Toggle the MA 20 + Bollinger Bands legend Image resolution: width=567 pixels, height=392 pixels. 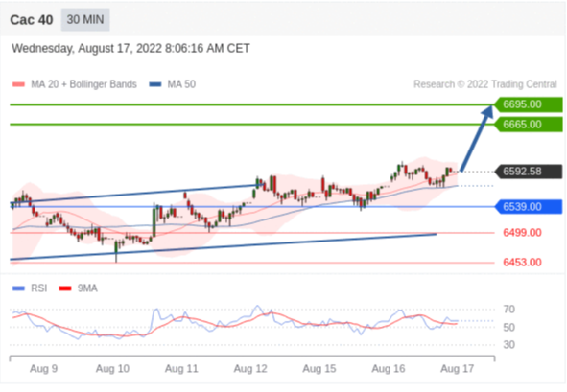point(75,84)
